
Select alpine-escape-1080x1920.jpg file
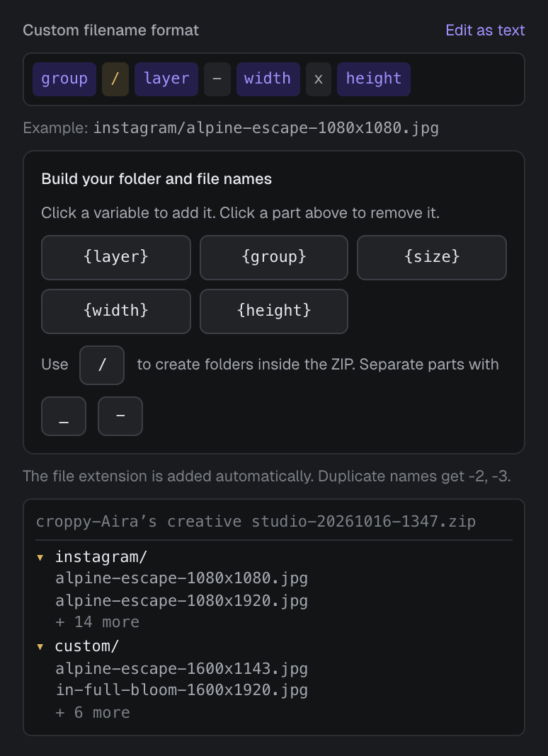tap(181, 601)
